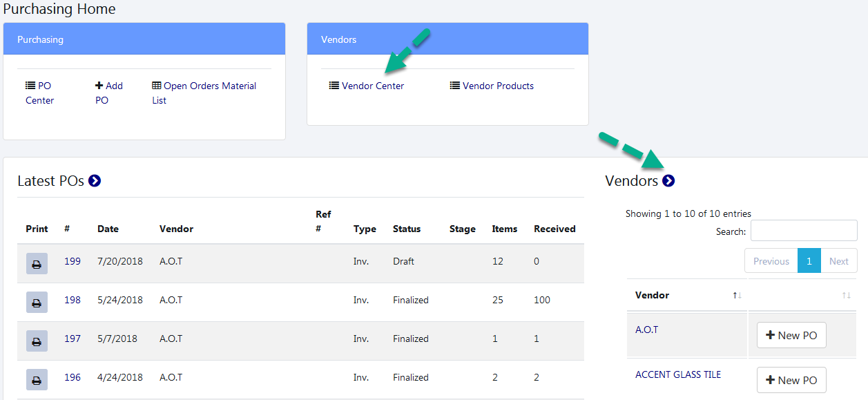Add a new PO from Purchasing panel
This screenshot has width=868, height=400.
click(109, 93)
